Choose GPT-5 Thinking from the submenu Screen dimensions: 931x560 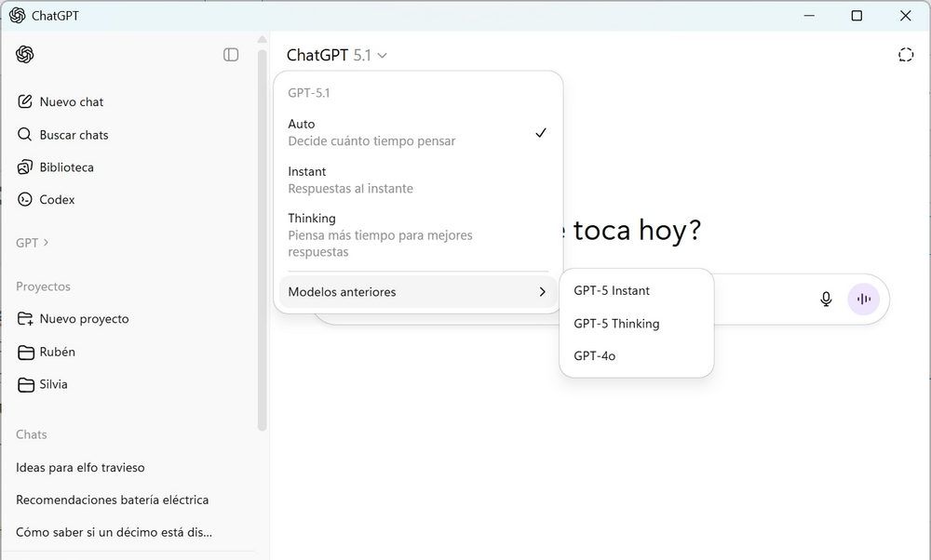point(617,323)
